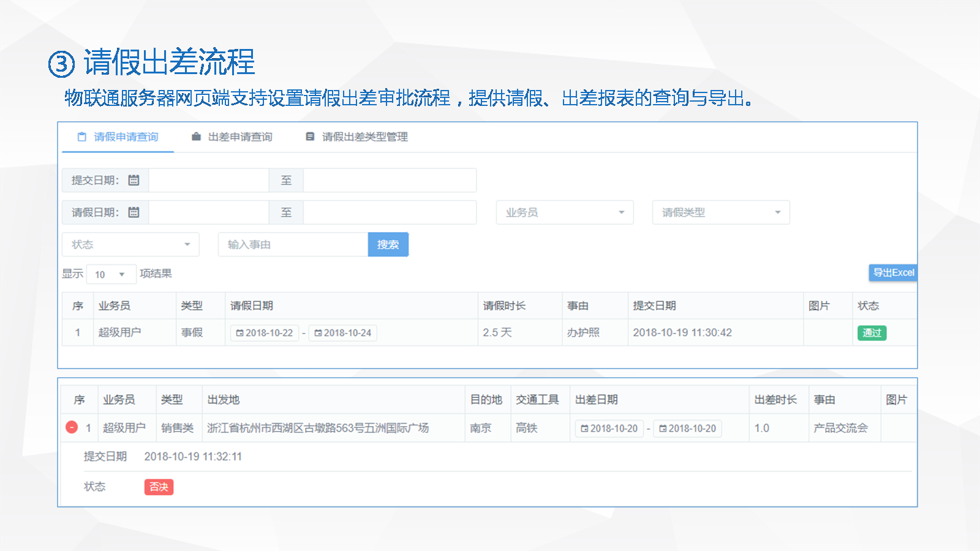Open the 状态 filter dropdown
Viewport: 980px width, 551px height.
coord(130,244)
